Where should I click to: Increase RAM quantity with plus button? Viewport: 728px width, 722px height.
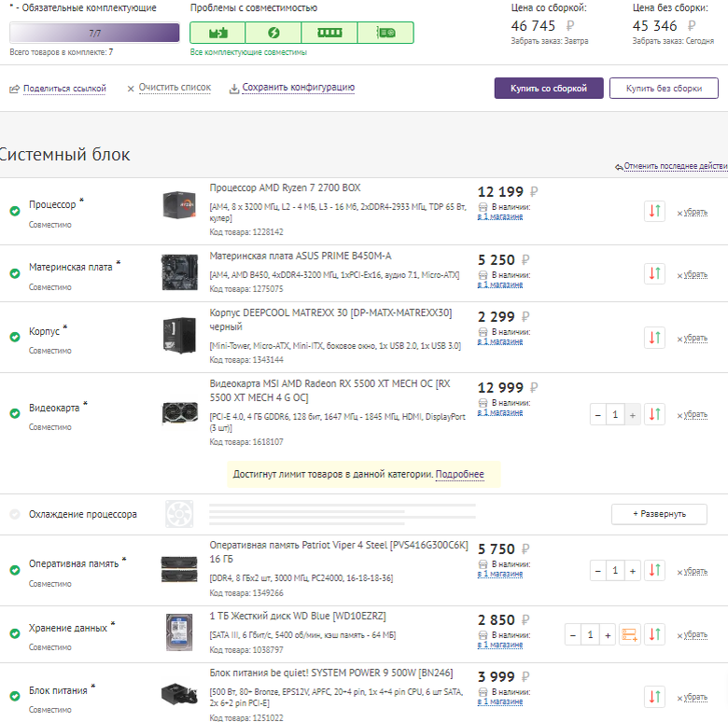tap(633, 571)
